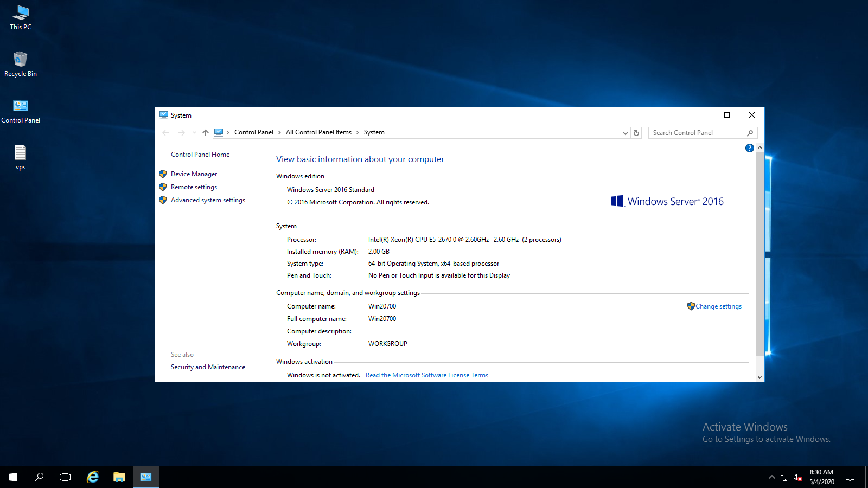Show hidden system tray icons

771,477
